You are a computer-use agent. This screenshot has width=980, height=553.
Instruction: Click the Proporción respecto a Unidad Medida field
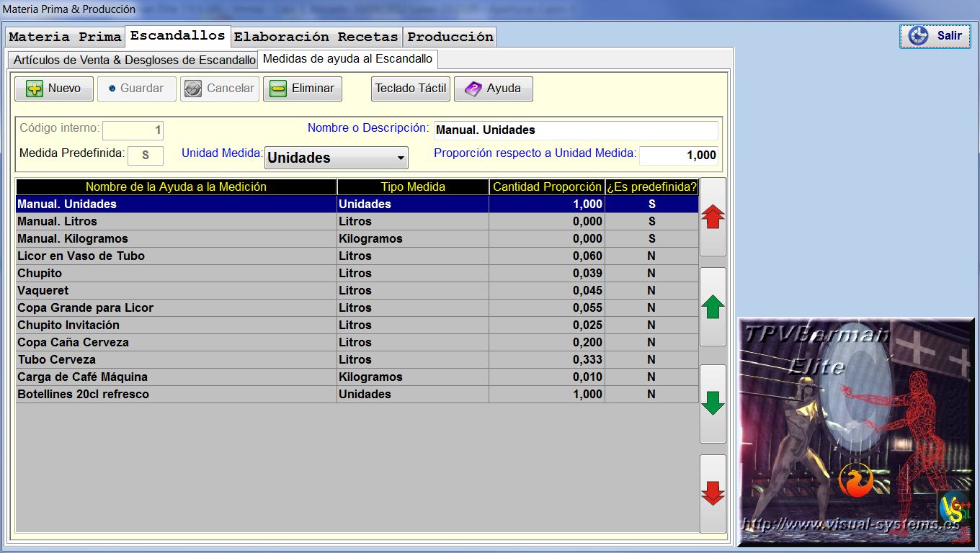[x=678, y=155]
